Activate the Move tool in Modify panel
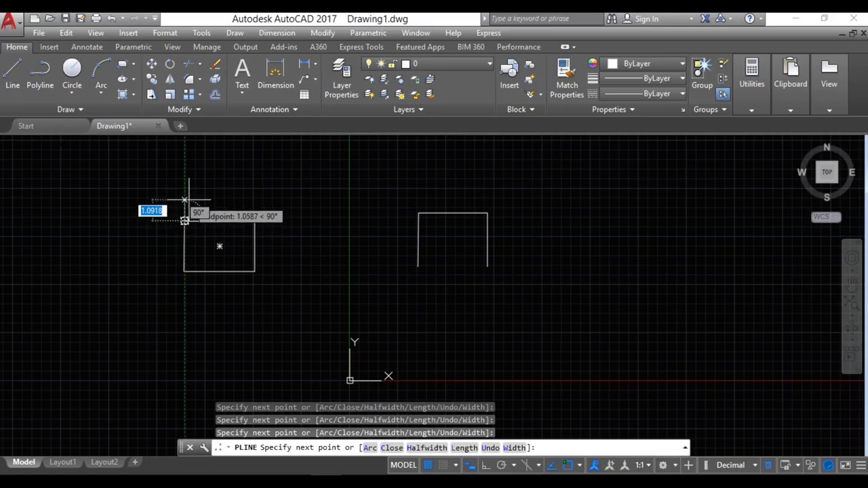868x488 pixels. coord(151,64)
